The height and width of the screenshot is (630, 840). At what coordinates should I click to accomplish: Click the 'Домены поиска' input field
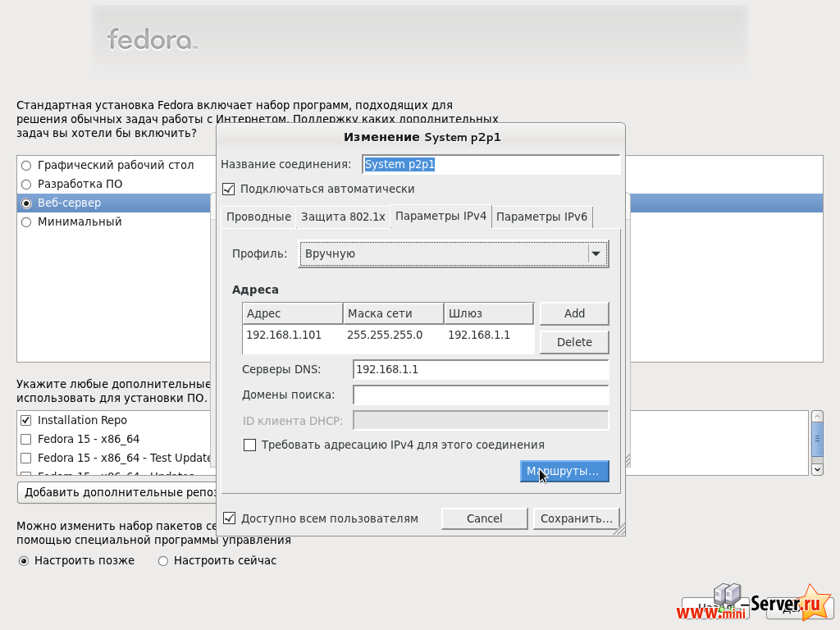[x=481, y=395]
